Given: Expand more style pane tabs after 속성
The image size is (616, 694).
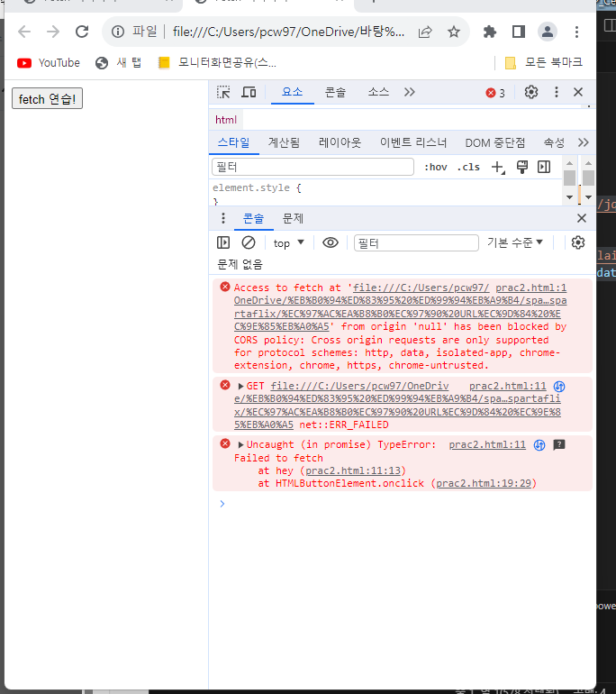Looking at the screenshot, I should [584, 142].
